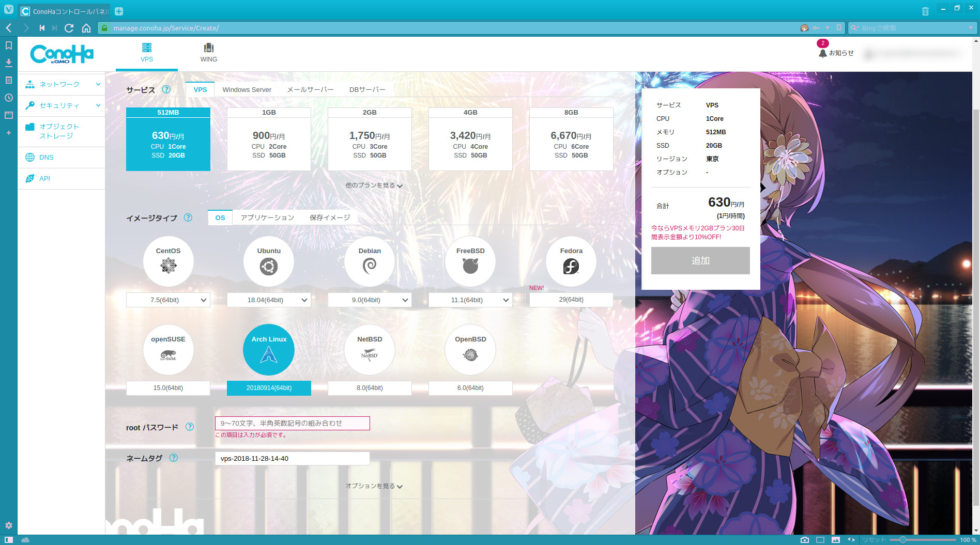Open DNS in sidebar
Image resolution: width=980 pixels, height=545 pixels.
[62, 157]
